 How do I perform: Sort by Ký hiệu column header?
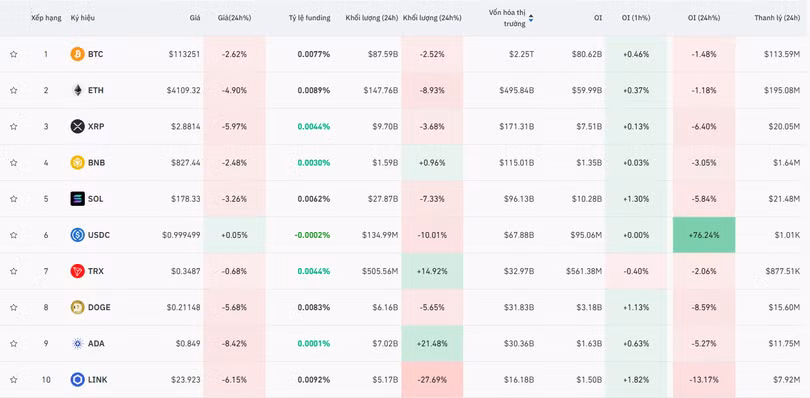(83, 18)
